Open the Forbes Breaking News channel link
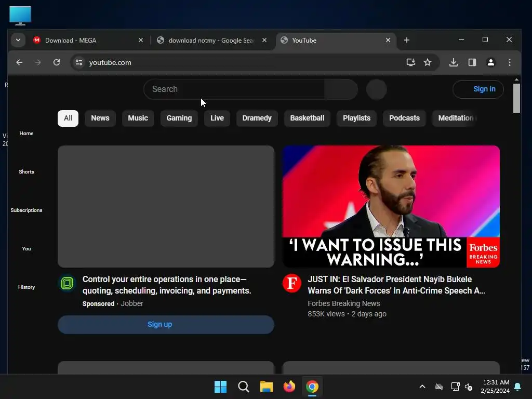 tap(344, 303)
